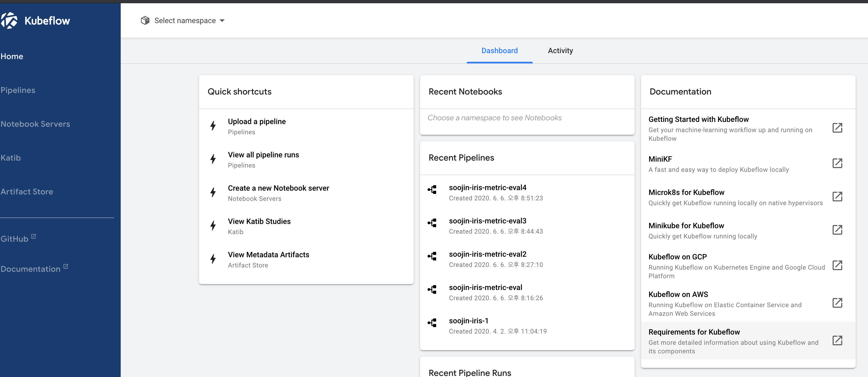Viewport: 868px width, 377px height.
Task: Click the namespace cube icon
Action: [x=145, y=21]
